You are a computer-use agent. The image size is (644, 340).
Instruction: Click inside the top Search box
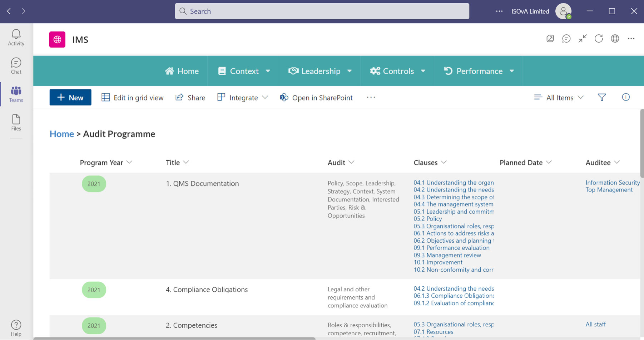pos(321,11)
